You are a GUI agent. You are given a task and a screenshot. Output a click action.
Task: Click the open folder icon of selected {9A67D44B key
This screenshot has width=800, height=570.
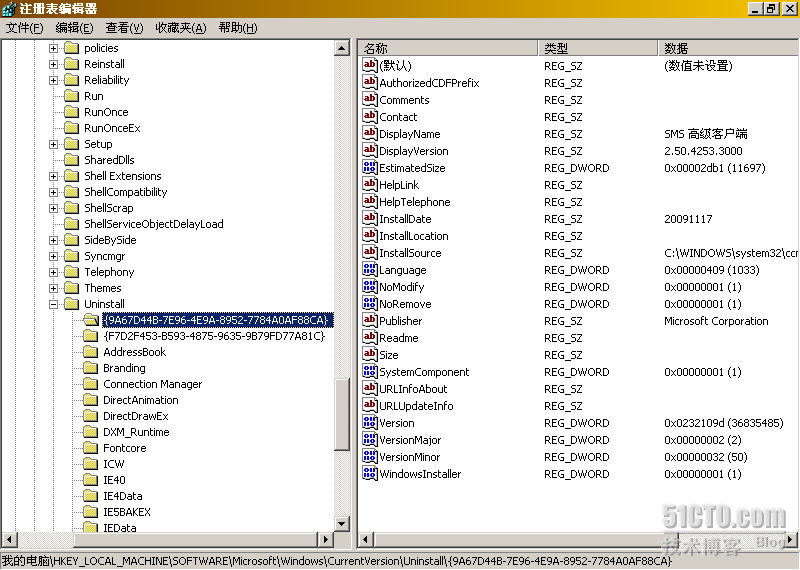91,320
